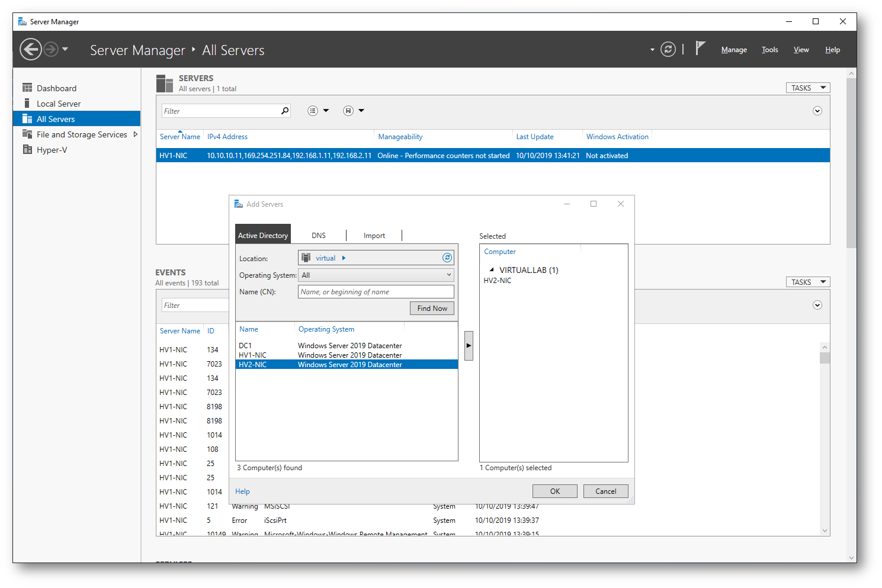Click the Help link in dialog
882x588 pixels.
(x=242, y=491)
